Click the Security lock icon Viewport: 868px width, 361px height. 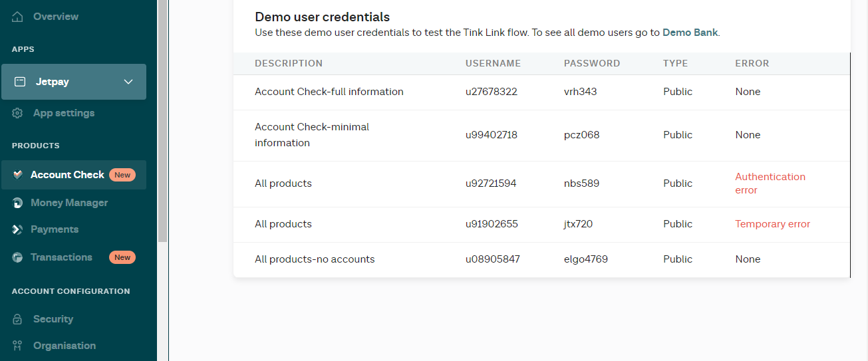point(18,319)
